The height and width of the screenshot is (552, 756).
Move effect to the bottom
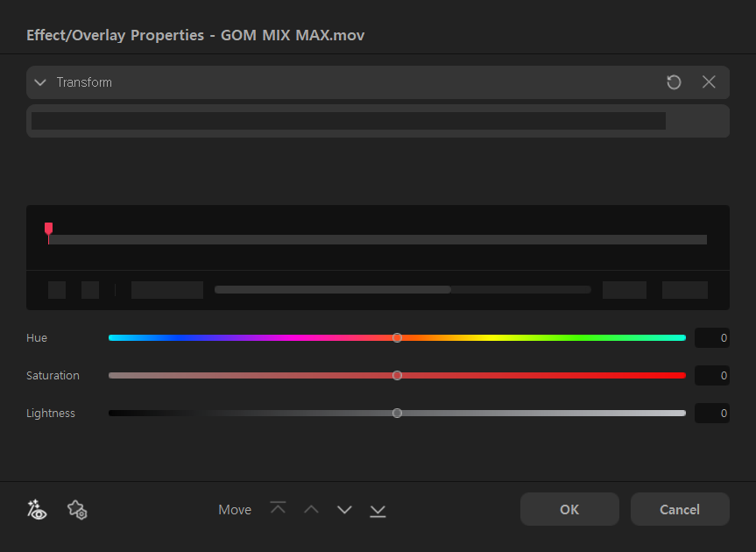pos(378,509)
